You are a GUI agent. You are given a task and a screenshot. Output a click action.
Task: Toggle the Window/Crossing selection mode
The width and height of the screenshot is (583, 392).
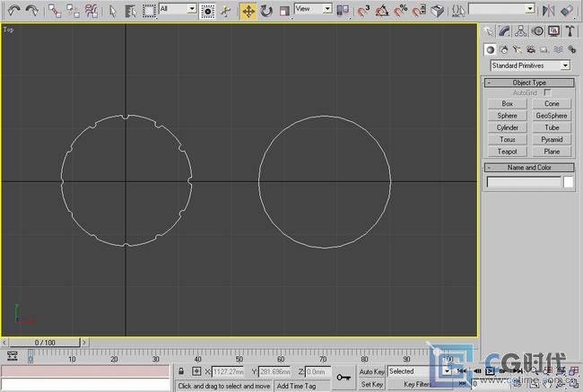click(207, 12)
